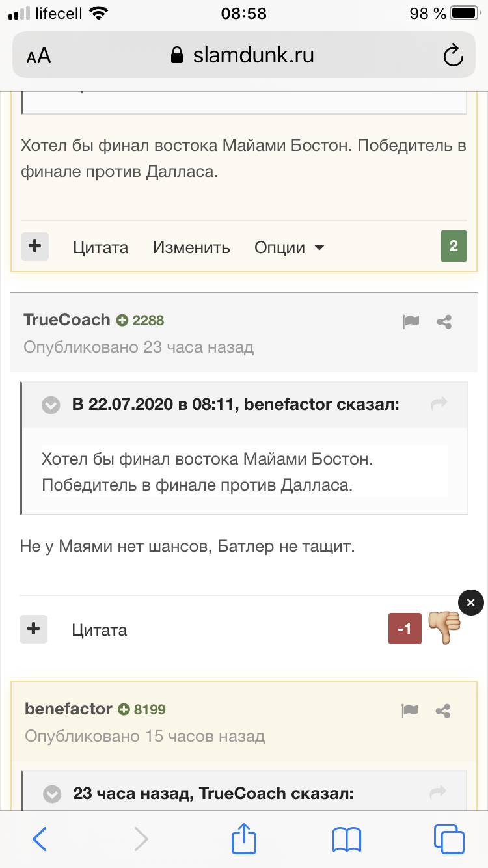The width and height of the screenshot is (488, 868).
Task: Collapse the quote from 22.07.2020 08:11
Action: pyautogui.click(x=51, y=405)
